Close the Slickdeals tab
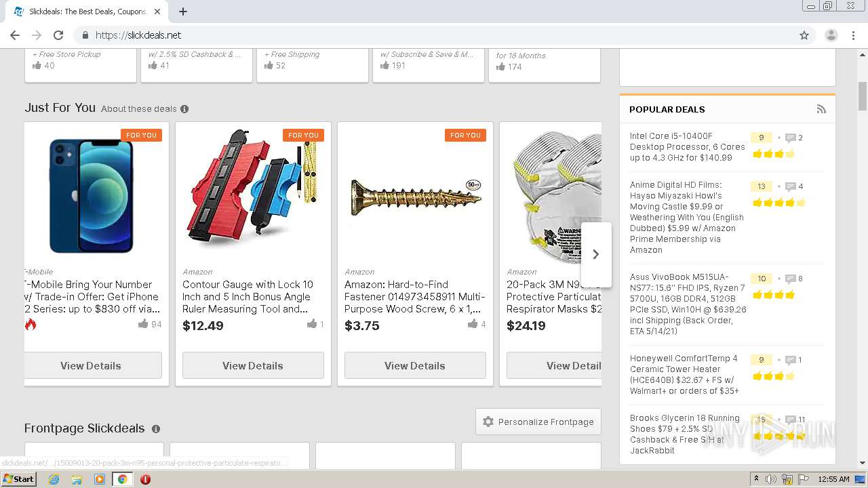 tap(157, 12)
